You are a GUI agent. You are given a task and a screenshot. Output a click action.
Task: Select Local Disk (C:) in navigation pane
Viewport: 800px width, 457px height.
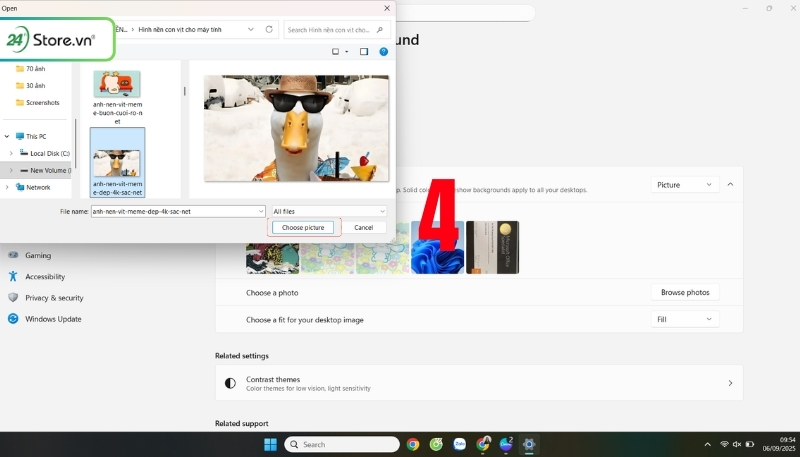coord(49,153)
